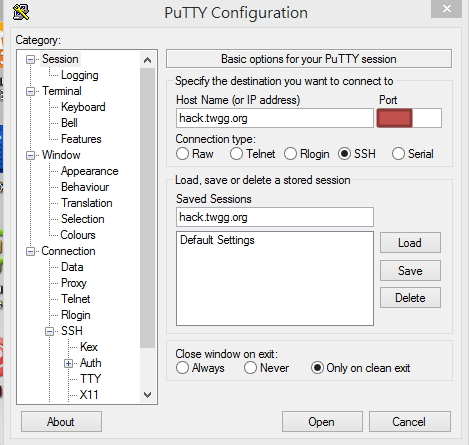Open Selection settings category

tap(83, 219)
